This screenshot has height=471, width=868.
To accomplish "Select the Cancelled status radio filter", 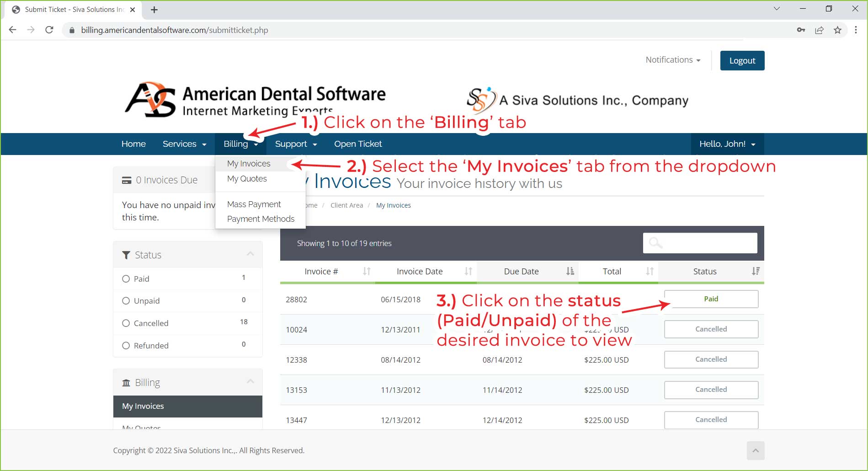I will (x=126, y=323).
